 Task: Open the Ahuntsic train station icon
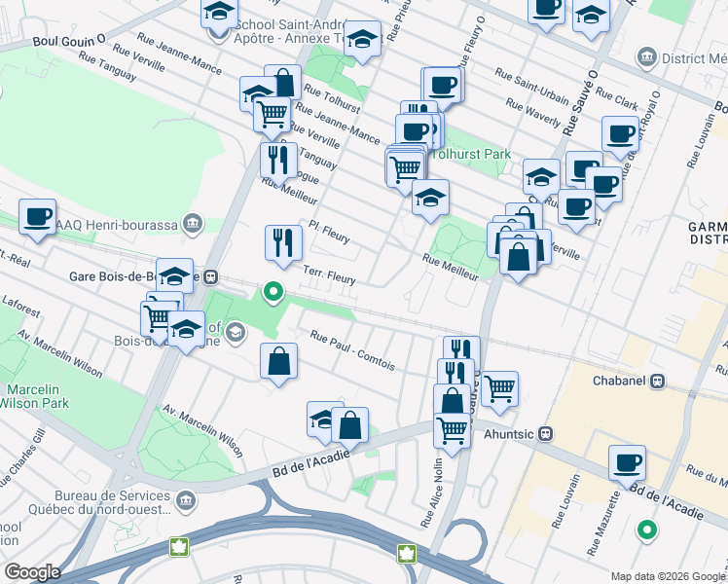546,434
